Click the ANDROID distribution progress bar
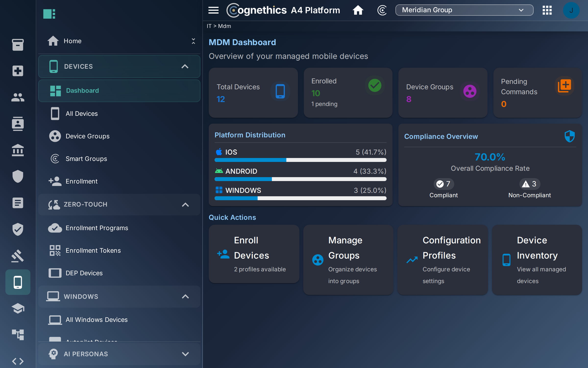This screenshot has height=368, width=588. 300,179
